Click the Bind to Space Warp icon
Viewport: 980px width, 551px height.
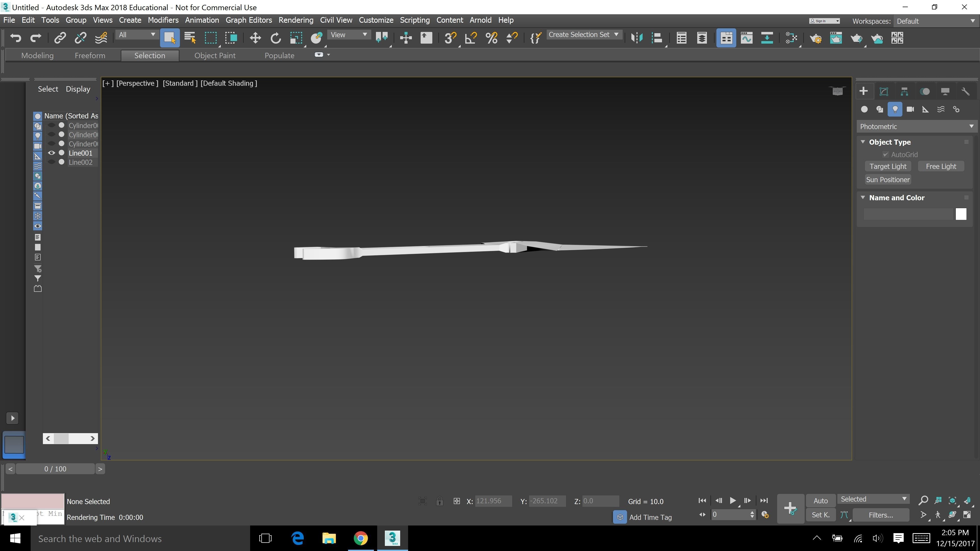coord(101,38)
